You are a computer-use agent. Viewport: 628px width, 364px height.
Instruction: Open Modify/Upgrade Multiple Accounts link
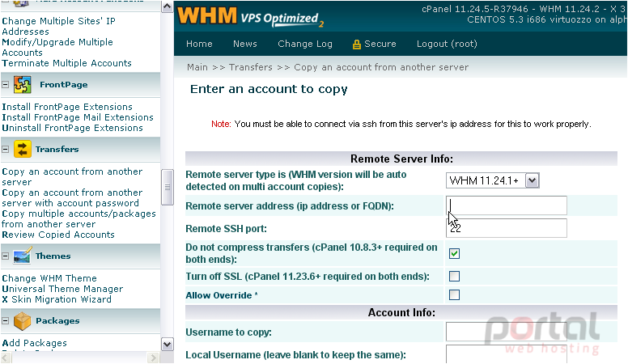tap(57, 47)
